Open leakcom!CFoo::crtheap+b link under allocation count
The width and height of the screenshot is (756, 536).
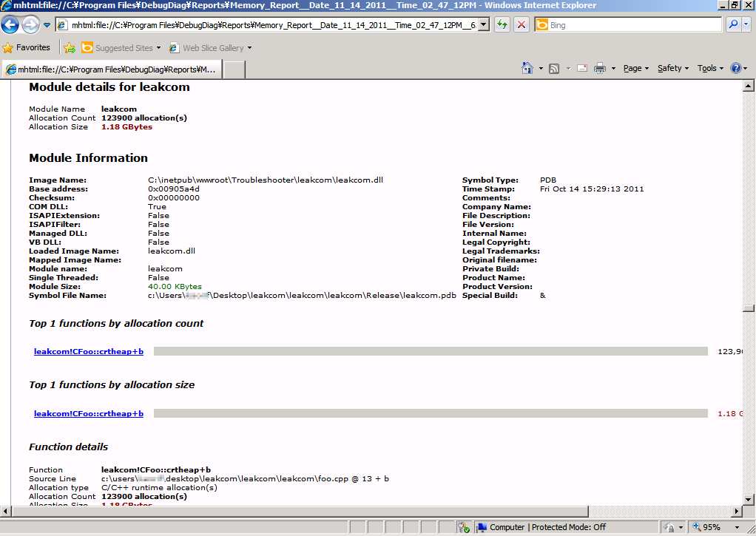tap(89, 351)
